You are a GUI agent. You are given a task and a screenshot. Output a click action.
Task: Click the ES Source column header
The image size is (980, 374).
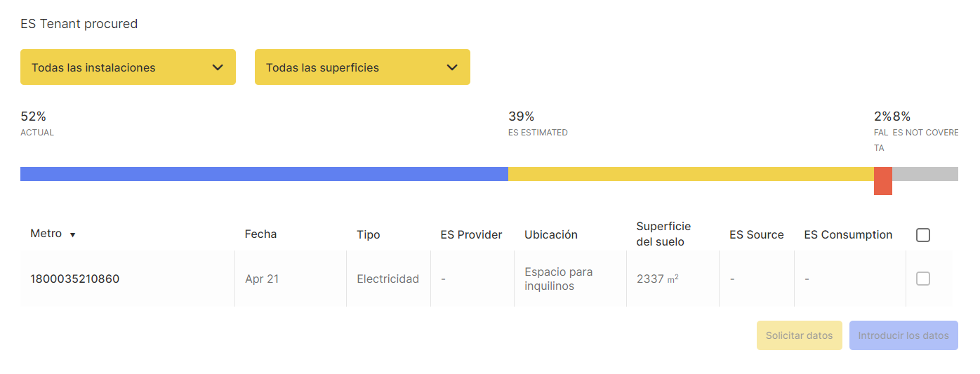click(x=756, y=234)
